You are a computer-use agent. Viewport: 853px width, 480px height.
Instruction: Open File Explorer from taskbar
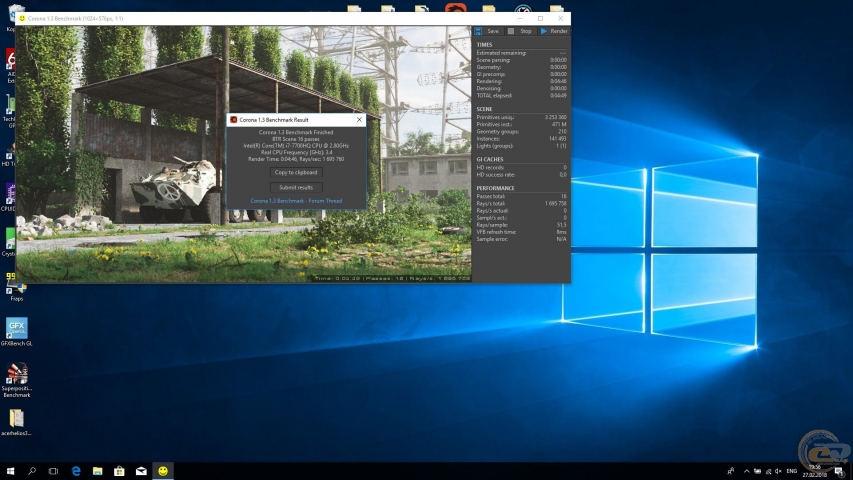[x=97, y=471]
